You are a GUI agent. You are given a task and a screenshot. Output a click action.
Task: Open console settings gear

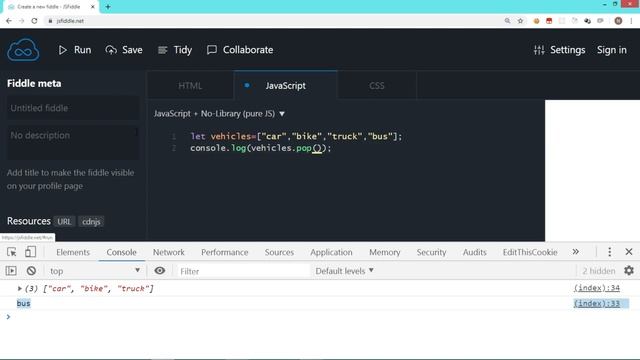(629, 270)
